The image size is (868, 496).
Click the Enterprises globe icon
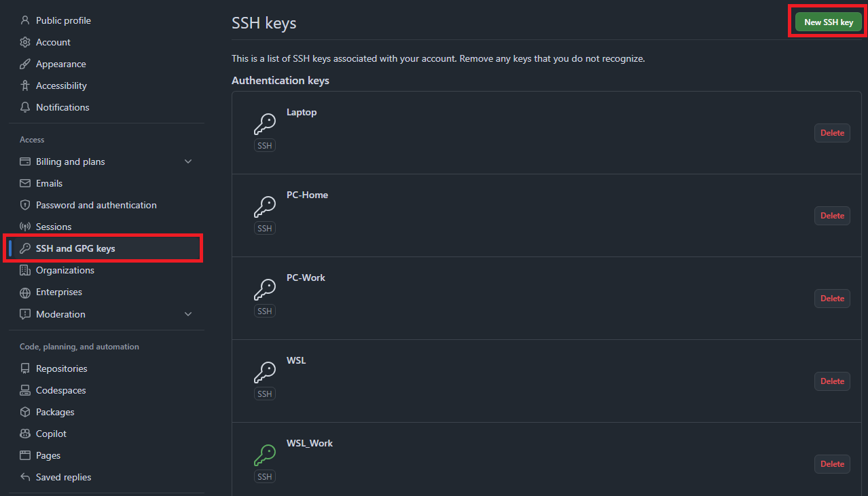pyautogui.click(x=25, y=292)
